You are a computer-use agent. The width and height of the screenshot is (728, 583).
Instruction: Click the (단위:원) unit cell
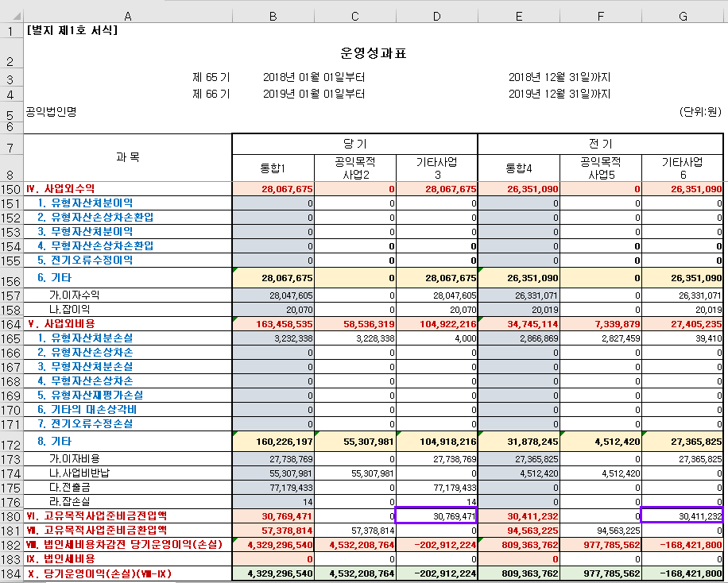(x=700, y=112)
